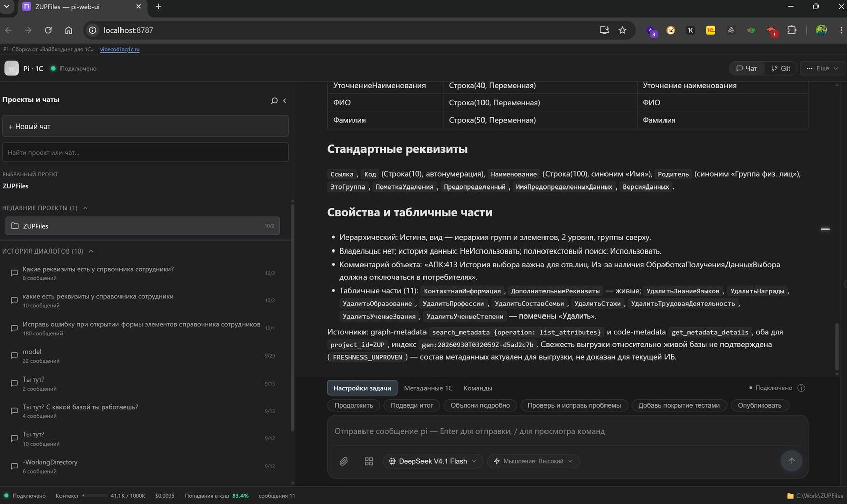
Task: Go to browser home page icon
Action: click(x=69, y=30)
